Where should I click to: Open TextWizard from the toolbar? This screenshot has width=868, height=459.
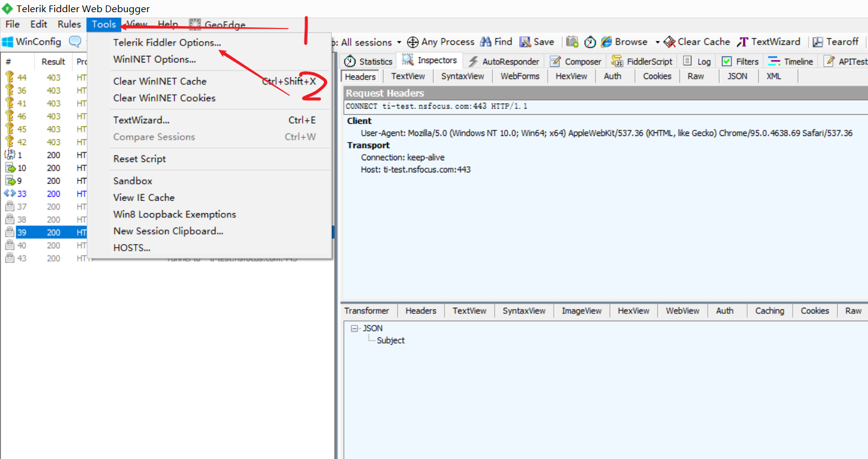[x=769, y=42]
